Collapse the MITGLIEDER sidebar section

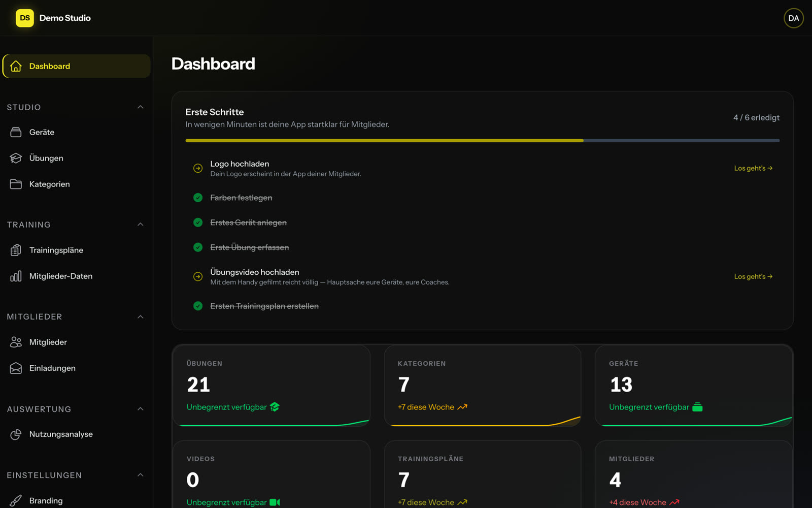click(x=141, y=317)
